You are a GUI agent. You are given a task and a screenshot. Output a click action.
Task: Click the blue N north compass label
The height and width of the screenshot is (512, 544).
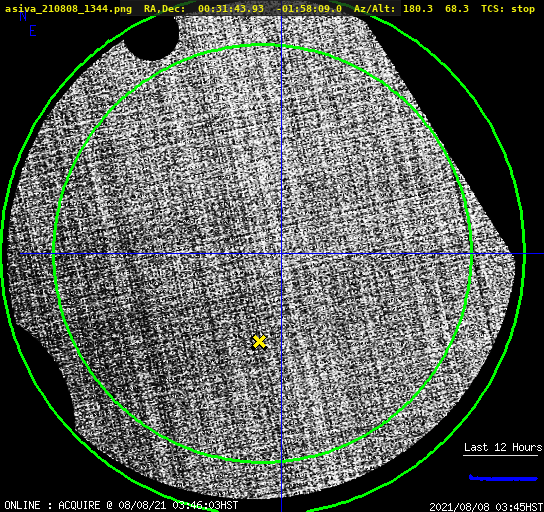point(23,16)
